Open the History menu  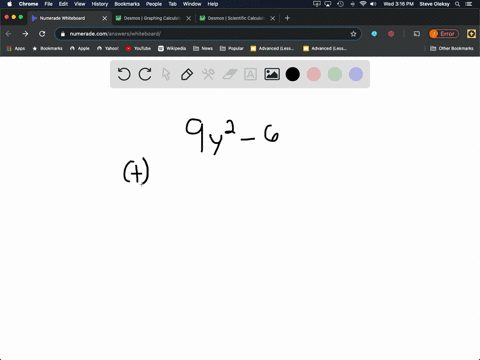(x=100, y=4)
